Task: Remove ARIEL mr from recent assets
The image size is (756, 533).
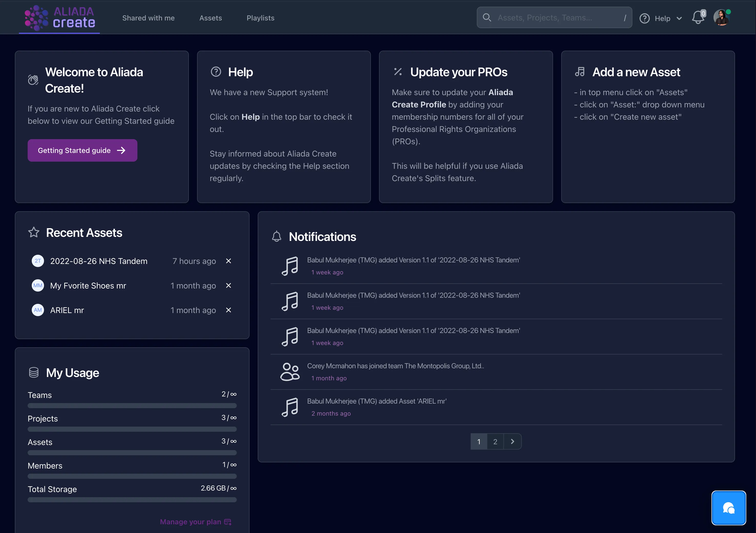Action: pos(229,310)
